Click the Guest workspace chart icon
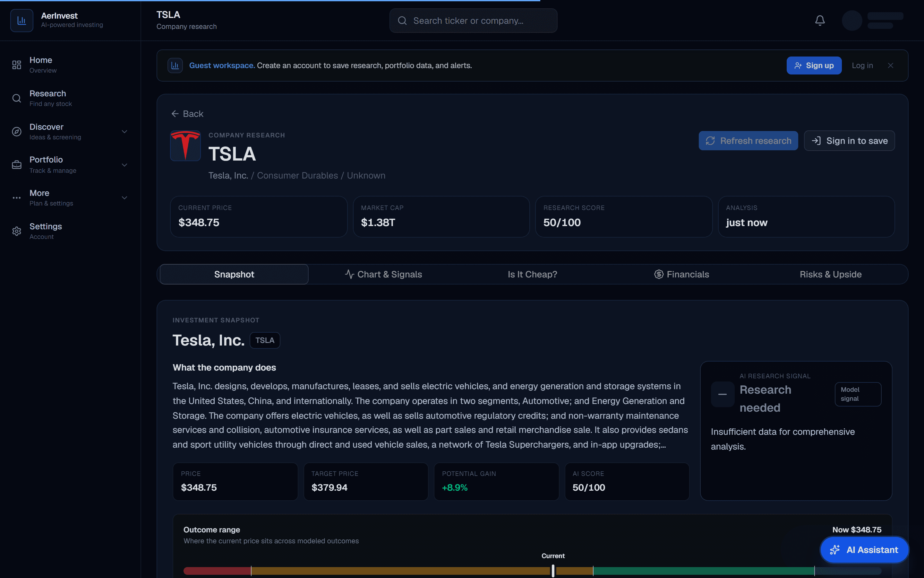924x578 pixels. click(x=175, y=66)
